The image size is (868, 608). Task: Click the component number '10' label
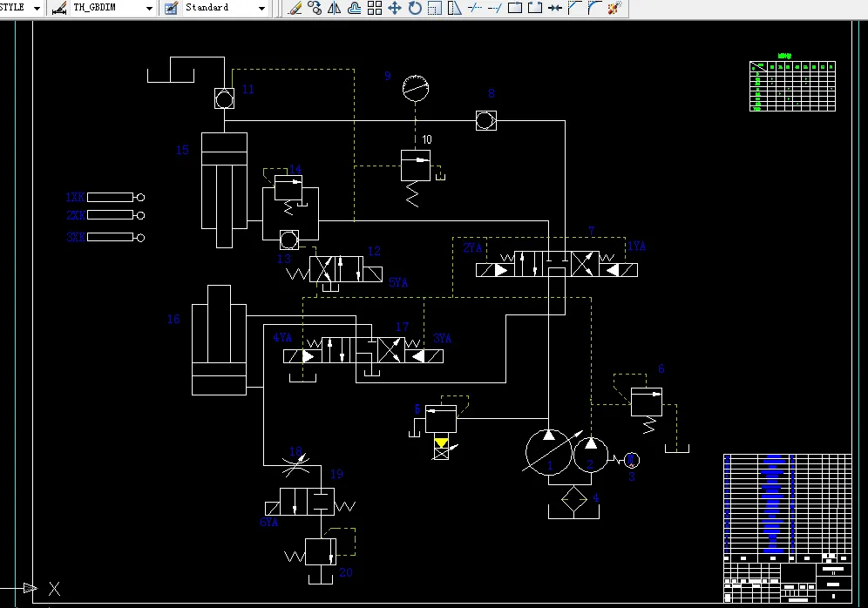[427, 139]
